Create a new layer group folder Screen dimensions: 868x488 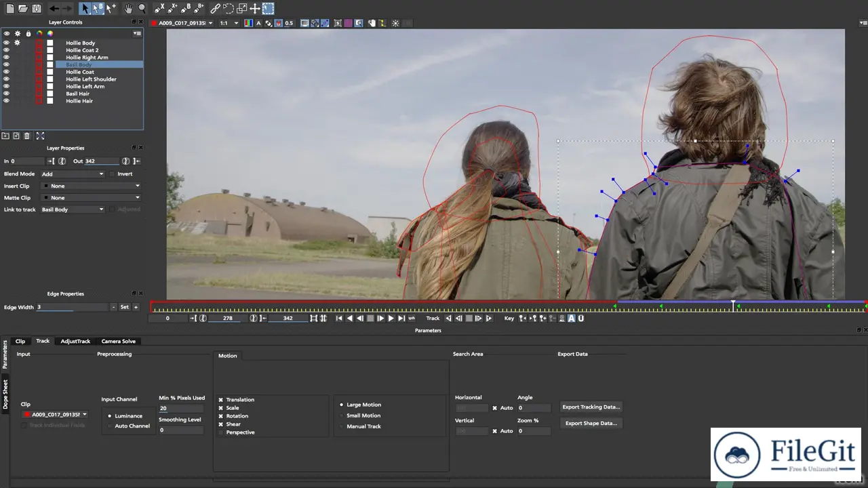pos(5,136)
